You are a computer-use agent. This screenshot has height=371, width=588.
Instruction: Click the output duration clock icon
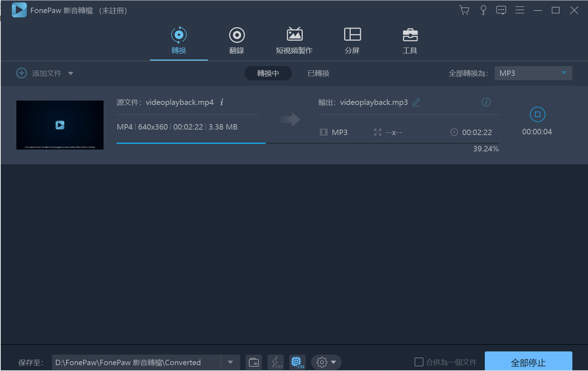454,132
